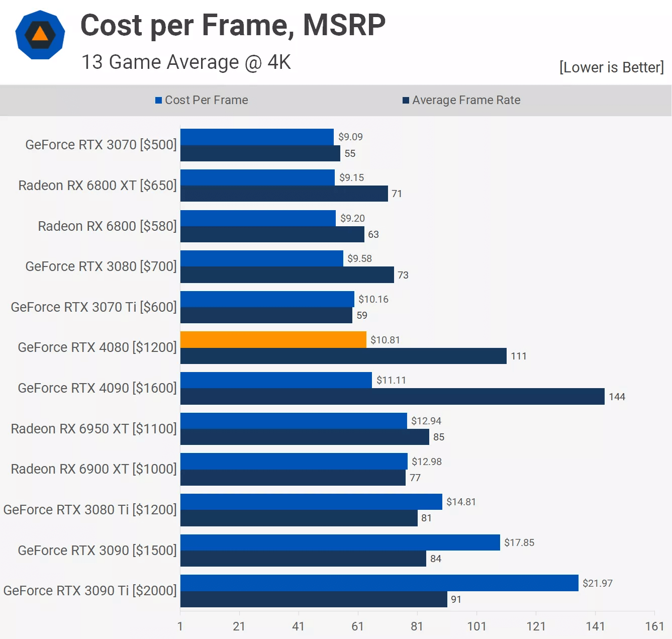Select the Radeon RX 6950 XT [$1100] label

(x=94, y=429)
